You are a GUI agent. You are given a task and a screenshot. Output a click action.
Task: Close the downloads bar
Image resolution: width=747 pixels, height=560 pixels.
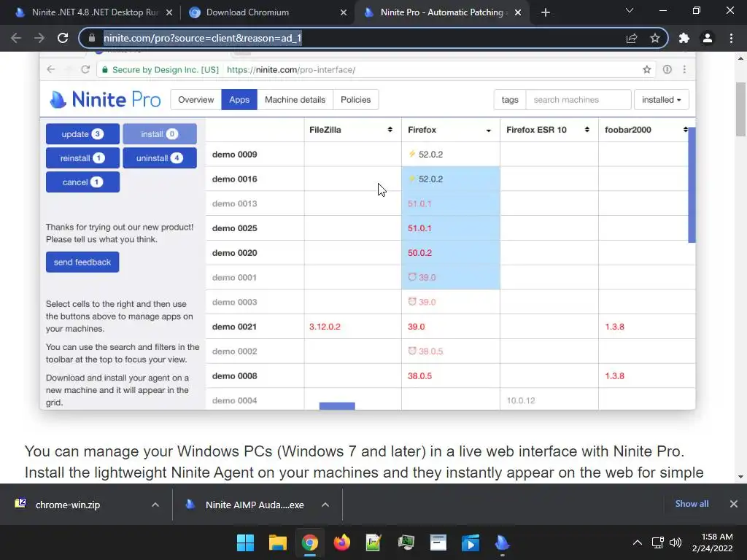click(734, 504)
